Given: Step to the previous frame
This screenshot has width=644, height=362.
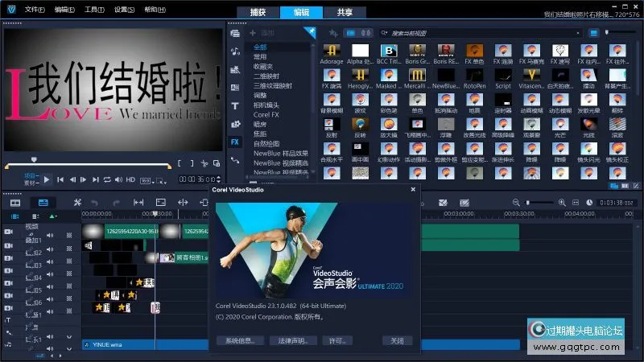Looking at the screenshot, I should coord(72,179).
